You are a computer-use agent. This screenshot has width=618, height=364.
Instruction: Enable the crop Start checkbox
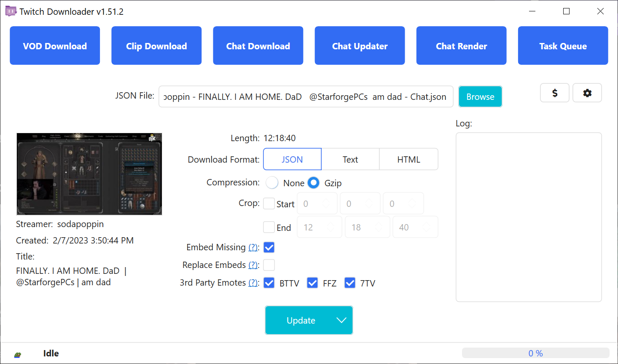(x=269, y=204)
